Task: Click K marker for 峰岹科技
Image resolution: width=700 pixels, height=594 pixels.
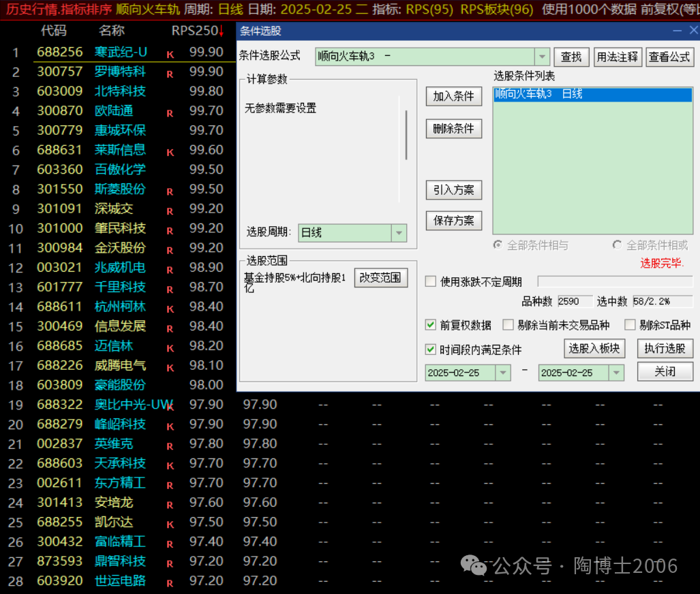Action: coord(170,426)
